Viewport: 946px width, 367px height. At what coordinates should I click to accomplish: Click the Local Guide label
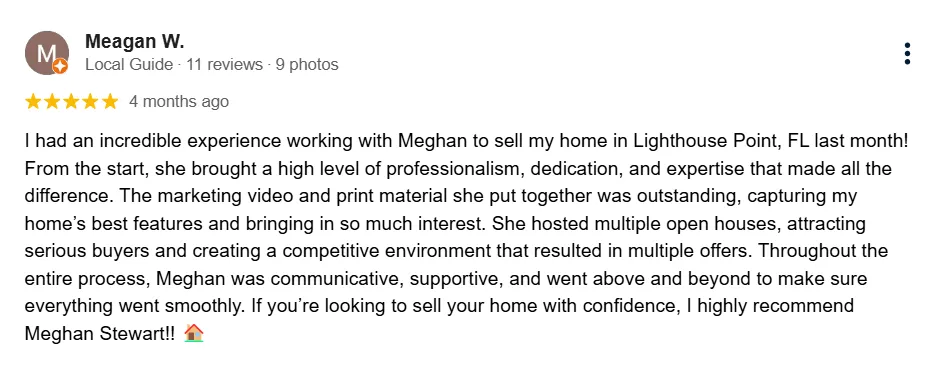pos(129,65)
